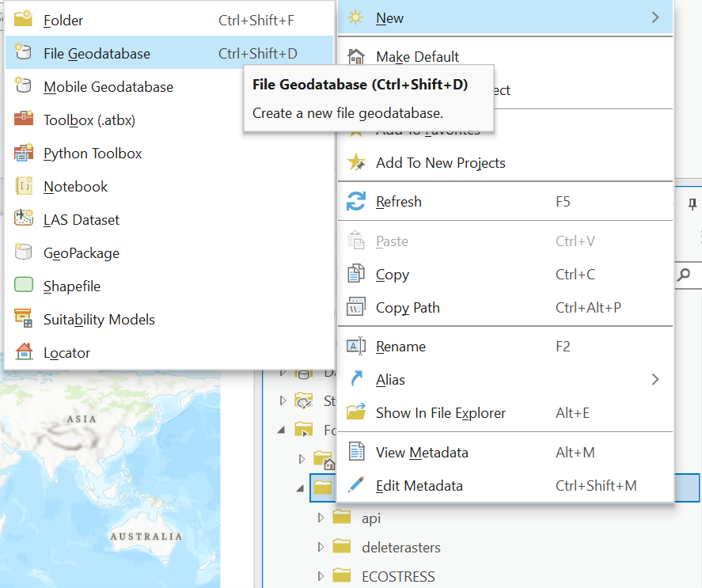The image size is (702, 588).
Task: Select Add To New Projects
Action: click(440, 163)
